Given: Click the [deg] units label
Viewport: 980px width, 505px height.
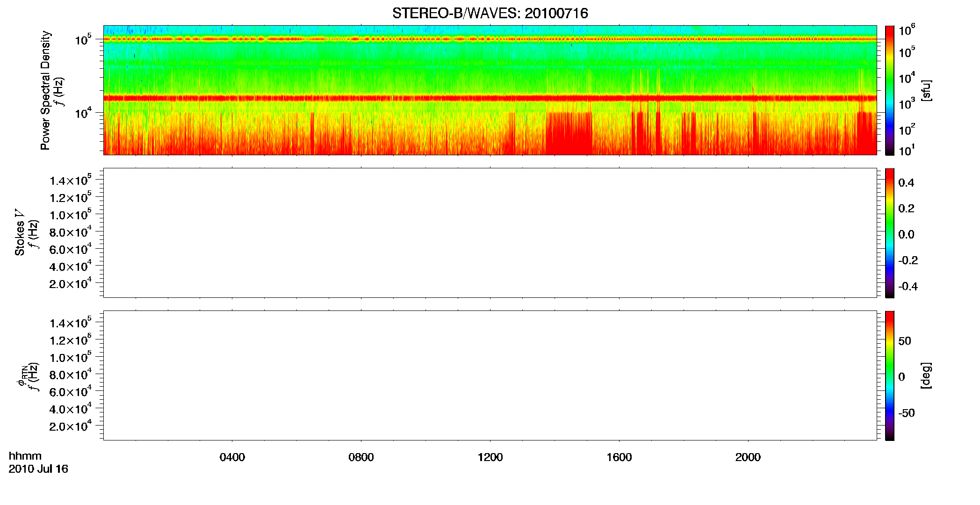Looking at the screenshot, I should 926,375.
